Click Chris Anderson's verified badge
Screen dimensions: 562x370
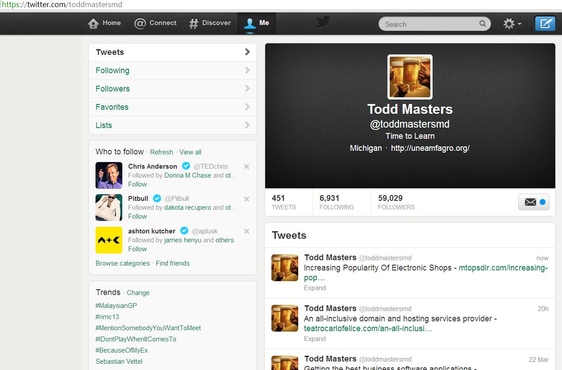[x=186, y=166]
